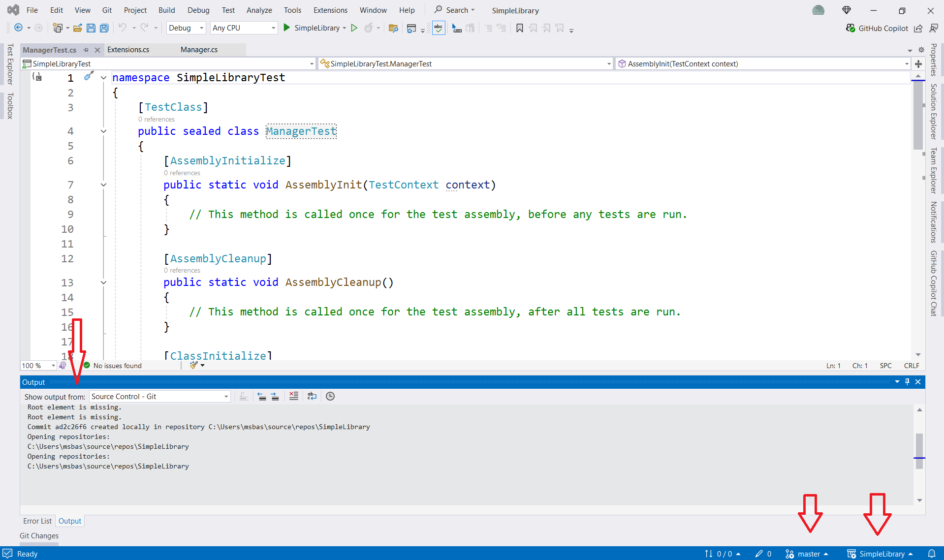Click the Save All toolbar icon
This screenshot has width=944, height=560.
104,28
